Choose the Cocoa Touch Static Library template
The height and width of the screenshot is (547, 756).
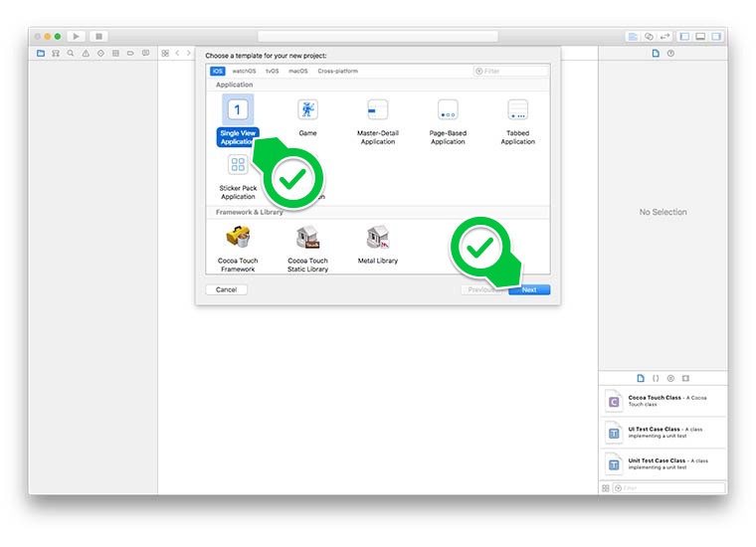(x=307, y=249)
